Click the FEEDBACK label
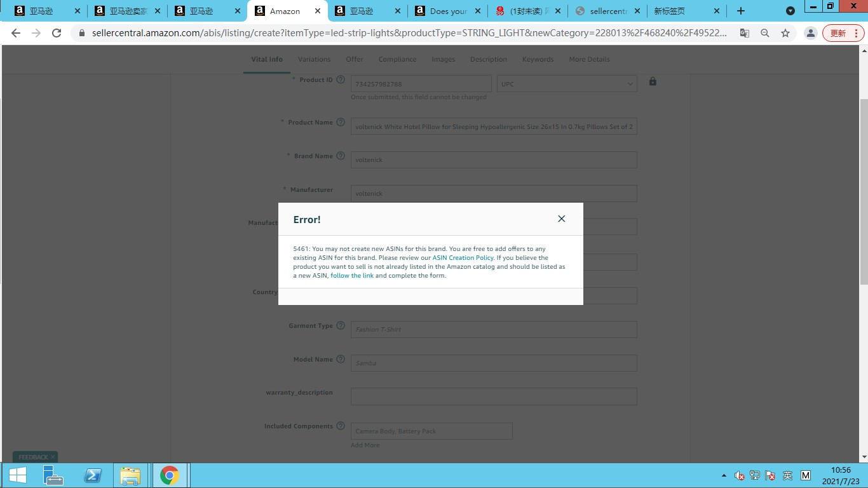This screenshot has height=488, width=868. coord(33,457)
